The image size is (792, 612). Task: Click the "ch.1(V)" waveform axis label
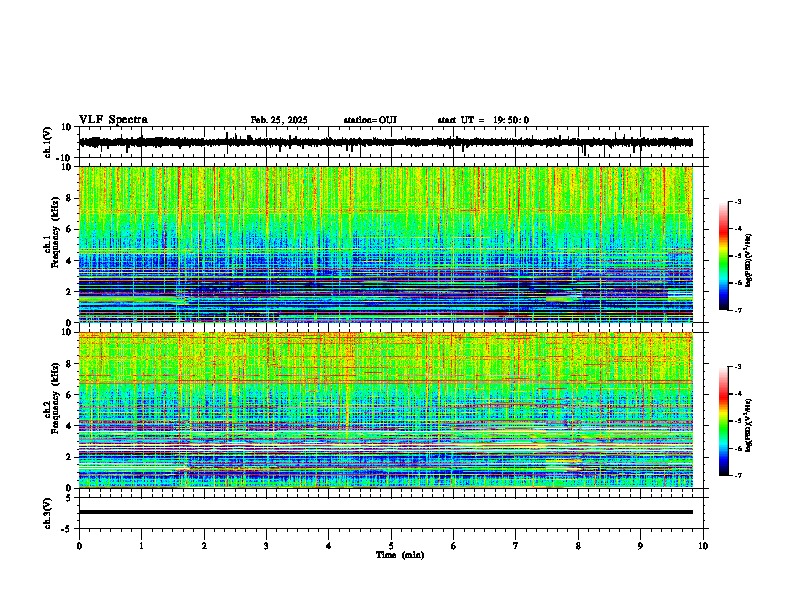(48, 142)
